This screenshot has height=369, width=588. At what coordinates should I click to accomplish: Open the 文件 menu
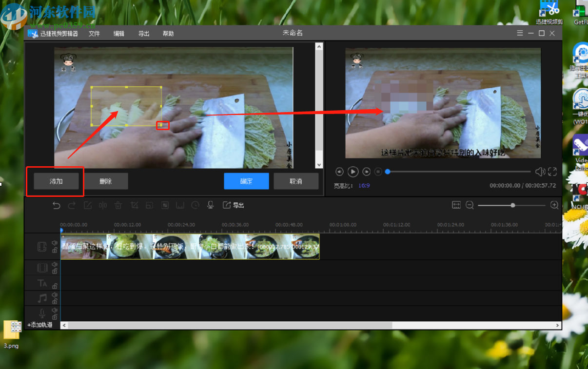(94, 34)
